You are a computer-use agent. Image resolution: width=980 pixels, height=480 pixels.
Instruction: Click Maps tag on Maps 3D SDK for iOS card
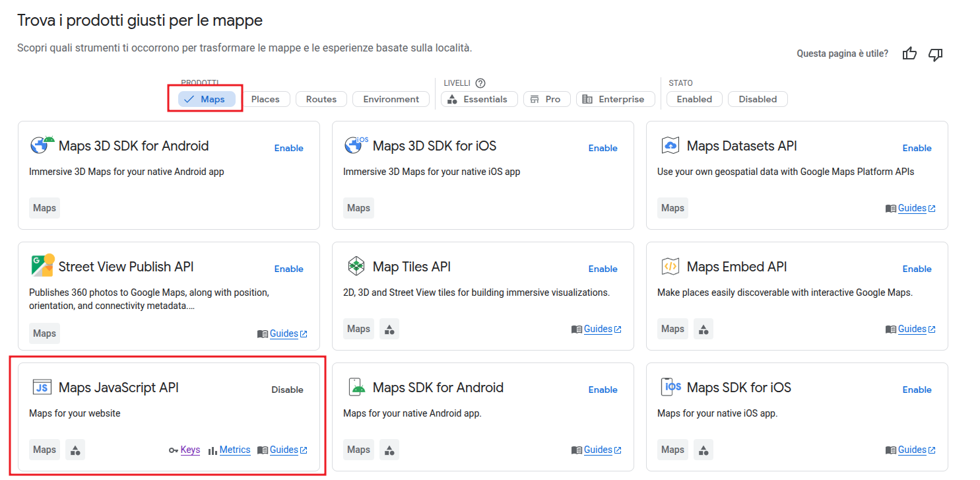[358, 208]
